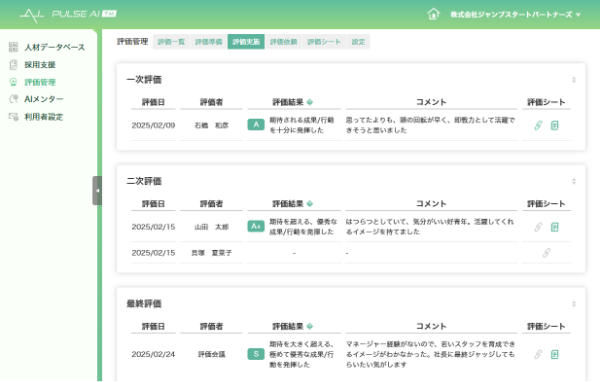Click the diamond icon beside 評価結果 in 二次評価

coord(310,204)
